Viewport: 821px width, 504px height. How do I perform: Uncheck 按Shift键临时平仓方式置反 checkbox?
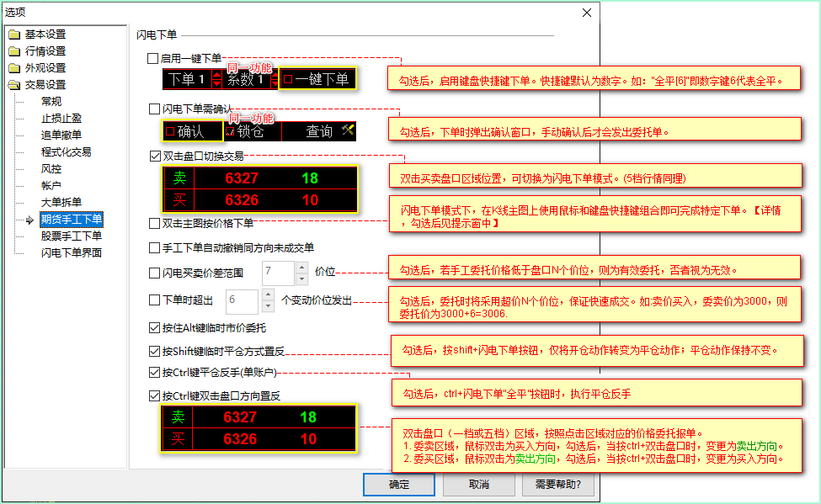(x=154, y=351)
